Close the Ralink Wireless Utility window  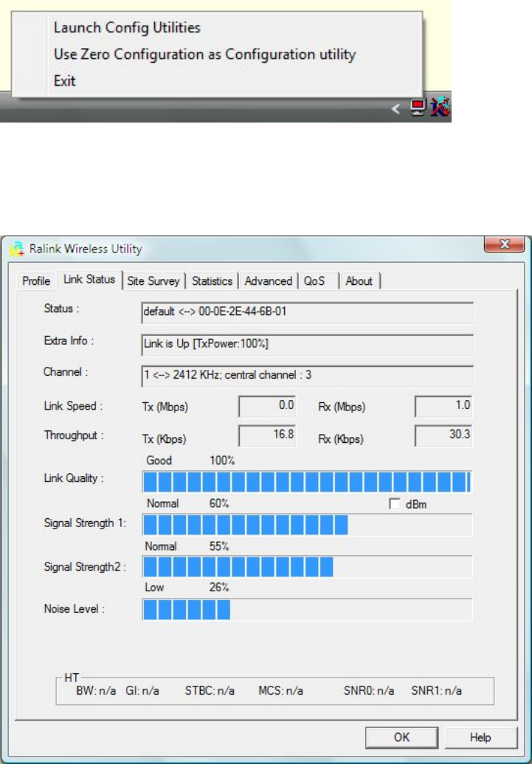pyautogui.click(x=505, y=244)
